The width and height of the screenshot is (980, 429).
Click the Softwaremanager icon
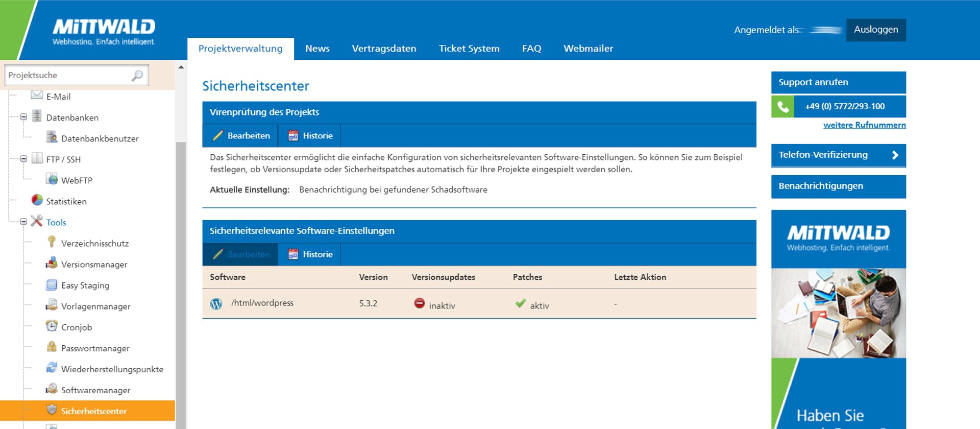pyautogui.click(x=52, y=389)
